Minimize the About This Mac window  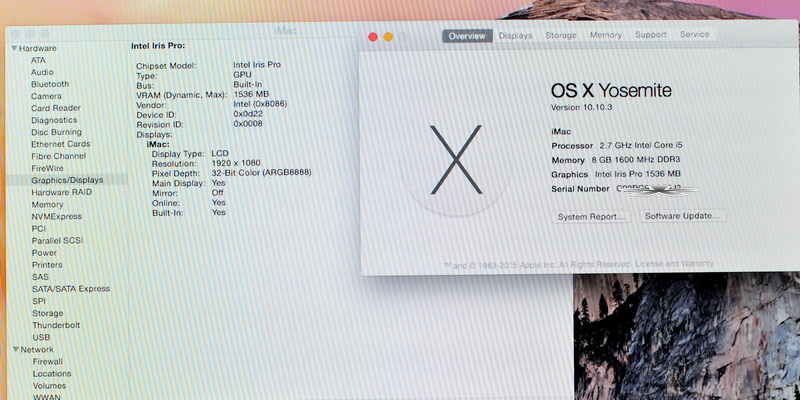388,37
